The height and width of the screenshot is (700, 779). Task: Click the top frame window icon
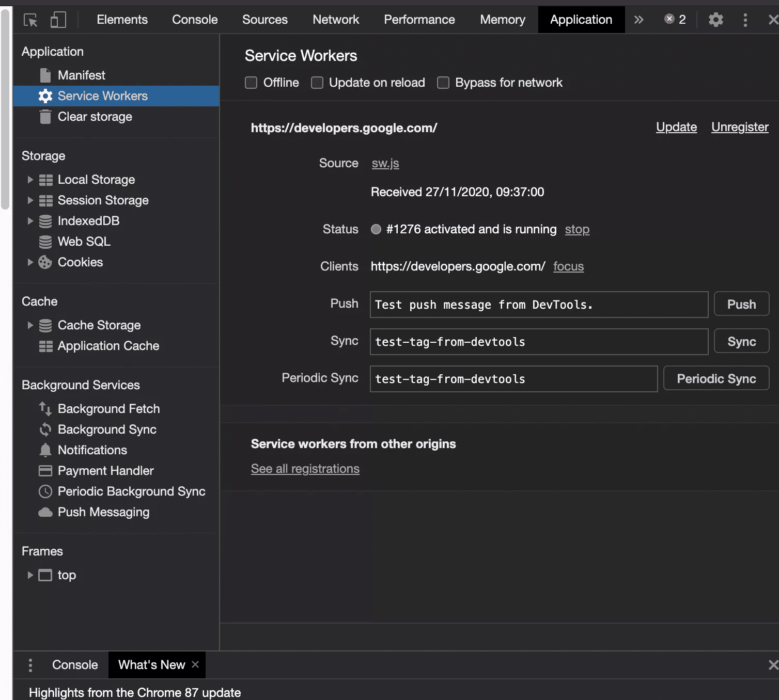[x=45, y=575]
